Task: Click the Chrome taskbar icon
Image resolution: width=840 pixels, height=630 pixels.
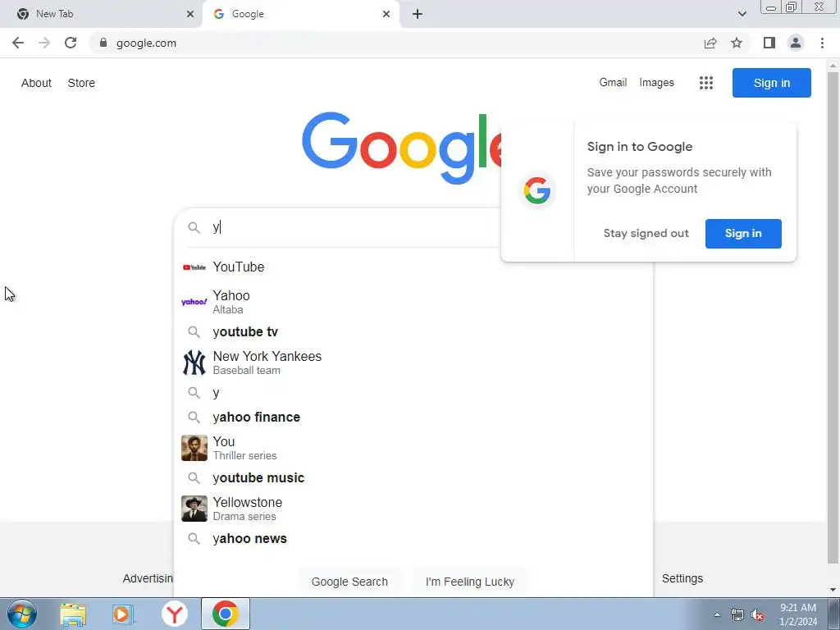Action: click(226, 614)
